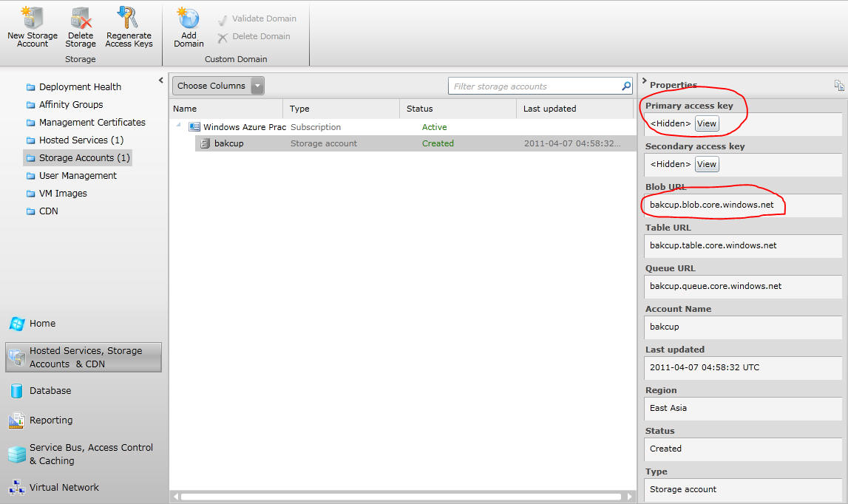Open the Choose Columns dropdown arrow
Screen dimensions: 848x504
point(258,86)
